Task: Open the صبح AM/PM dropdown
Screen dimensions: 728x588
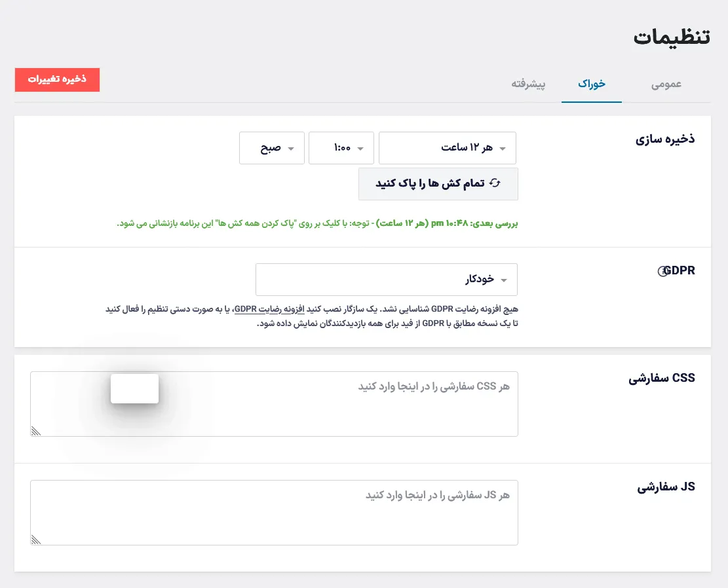Action: tap(271, 148)
